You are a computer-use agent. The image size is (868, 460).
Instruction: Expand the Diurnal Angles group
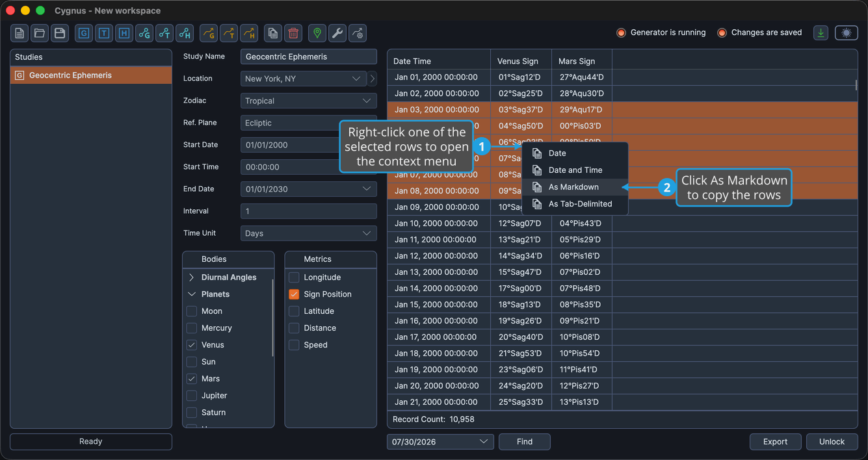tap(192, 277)
